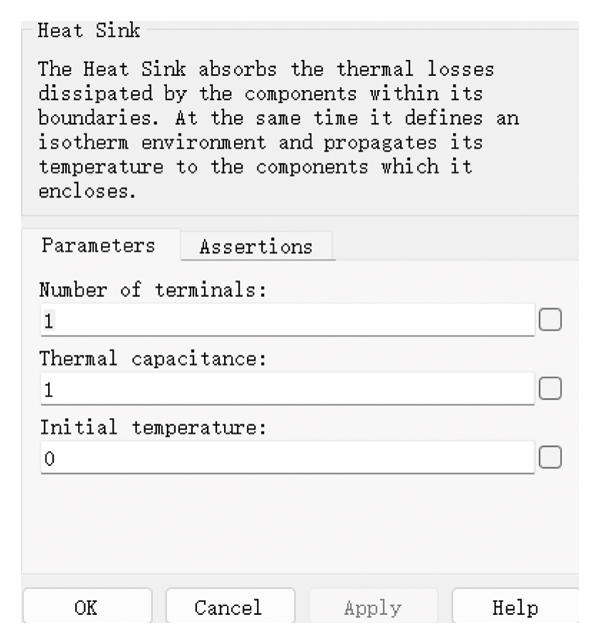Click the word "isotherm" in the description
600x644 pixels.
pyautogui.click(x=84, y=148)
